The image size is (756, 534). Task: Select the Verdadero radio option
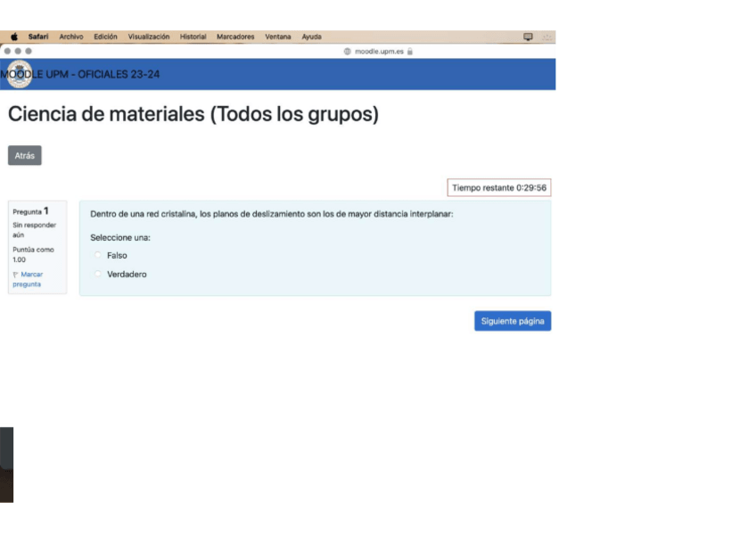point(98,275)
